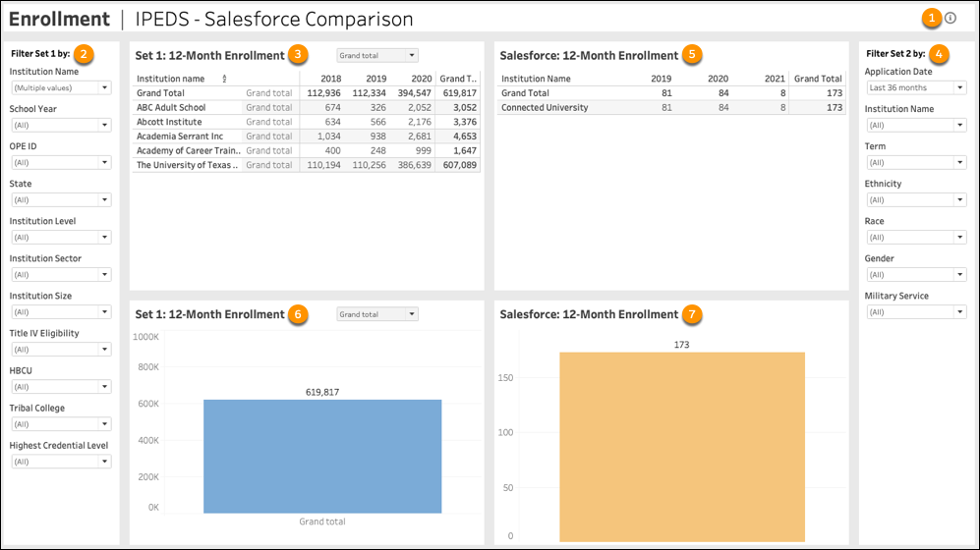Open the Institution Level filter dropdown
This screenshot has height=550, width=980.
pos(61,238)
